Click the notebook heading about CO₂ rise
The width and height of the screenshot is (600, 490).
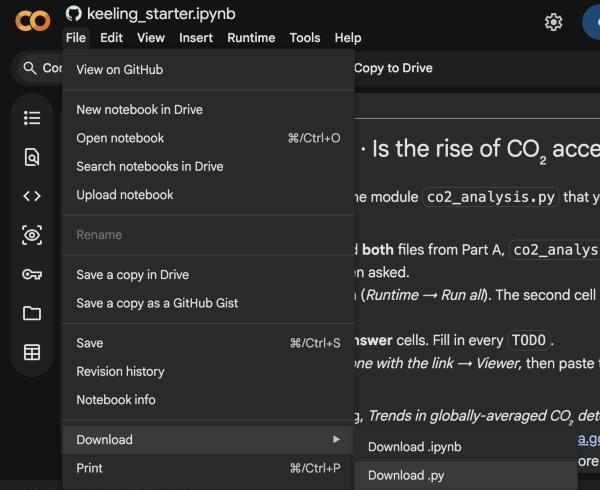click(x=480, y=150)
